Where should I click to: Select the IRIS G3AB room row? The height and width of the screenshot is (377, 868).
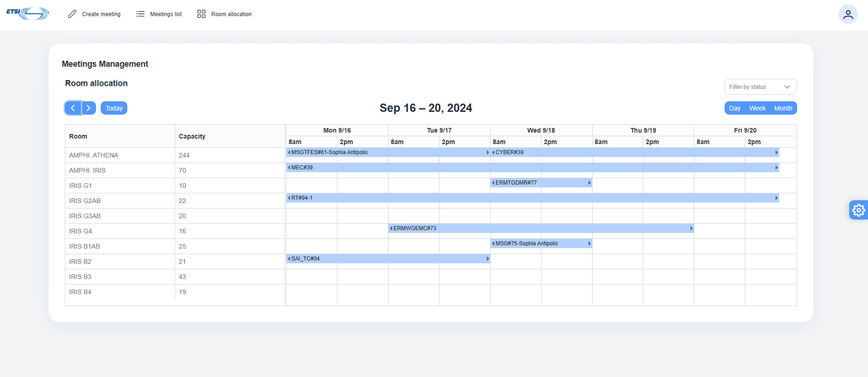pyautogui.click(x=175, y=216)
